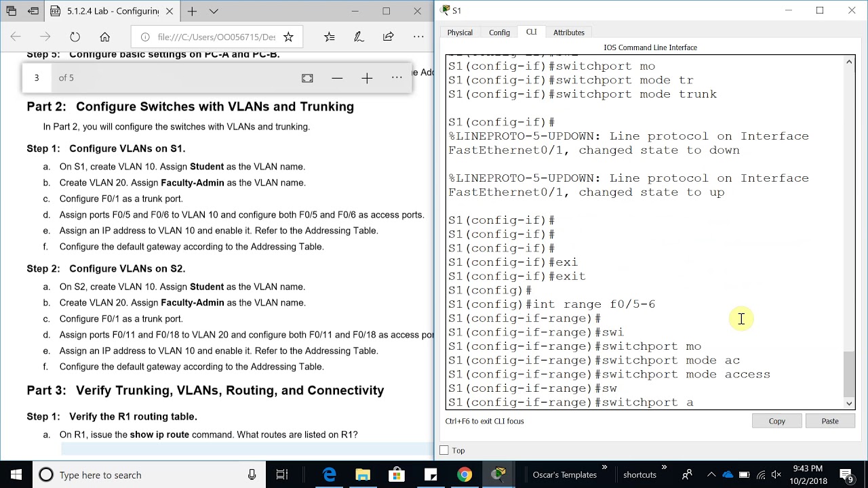Click the Cortana search box
Image resolution: width=868 pixels, height=488 pixels.
coord(149,474)
